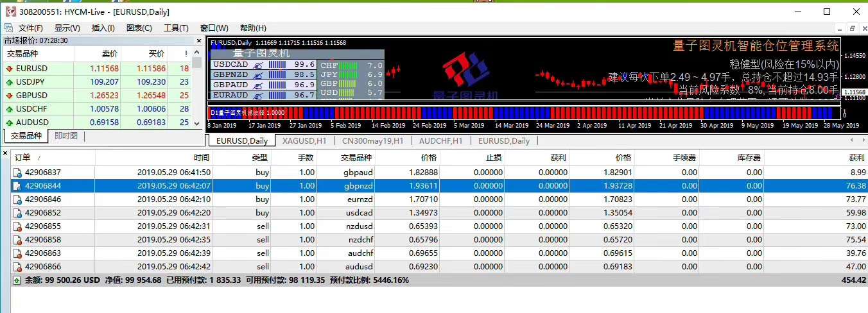
Task: Click the red down arrow beside GBPUSD
Action: coord(9,96)
